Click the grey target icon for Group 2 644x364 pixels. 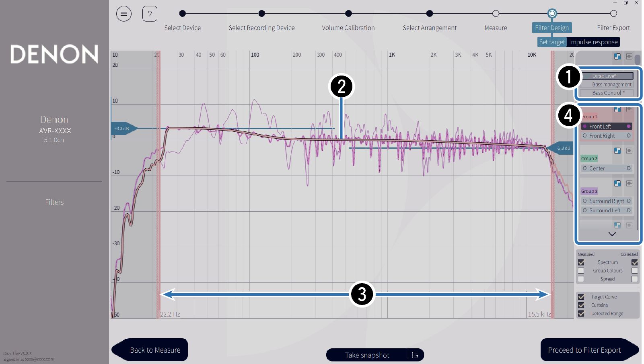pyautogui.click(x=629, y=151)
